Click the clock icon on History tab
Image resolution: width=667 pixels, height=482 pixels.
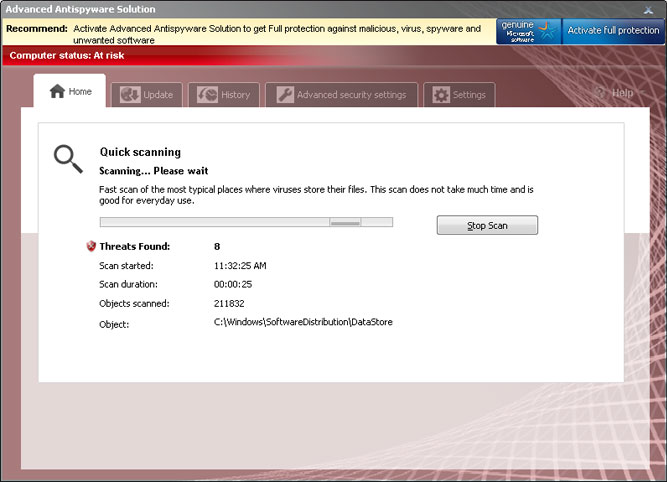pos(207,94)
